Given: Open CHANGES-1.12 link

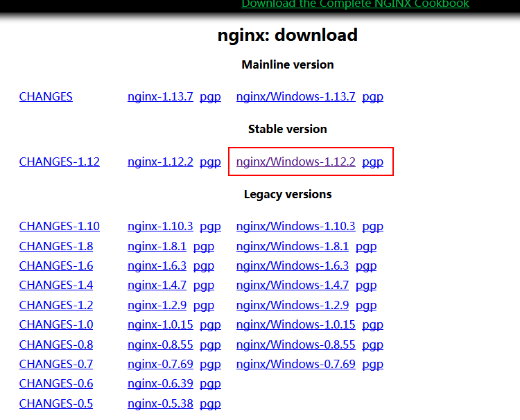Looking at the screenshot, I should click(x=60, y=161).
